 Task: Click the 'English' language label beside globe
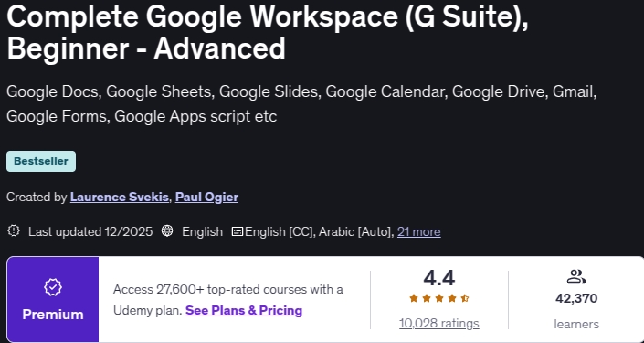[x=202, y=232]
